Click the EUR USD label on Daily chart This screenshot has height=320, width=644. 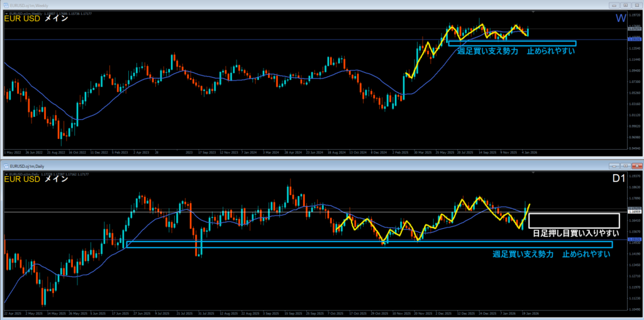coord(22,179)
